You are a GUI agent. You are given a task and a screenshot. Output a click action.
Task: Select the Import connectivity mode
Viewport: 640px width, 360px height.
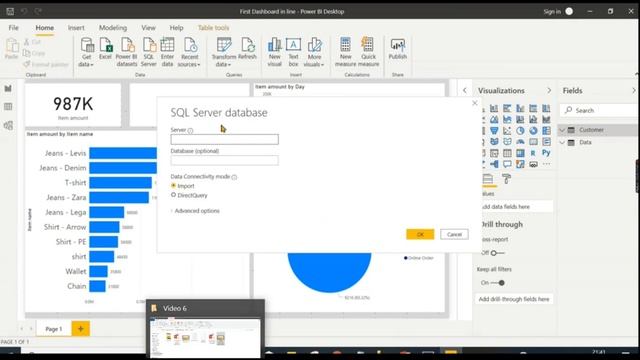pos(173,186)
